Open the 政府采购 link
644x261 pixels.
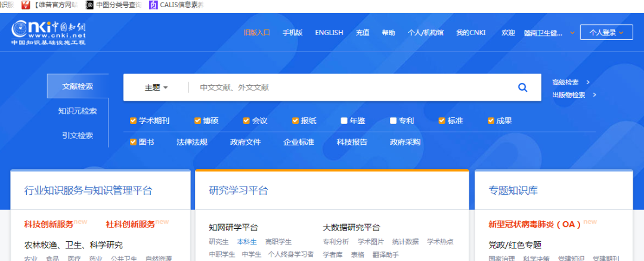click(x=405, y=142)
